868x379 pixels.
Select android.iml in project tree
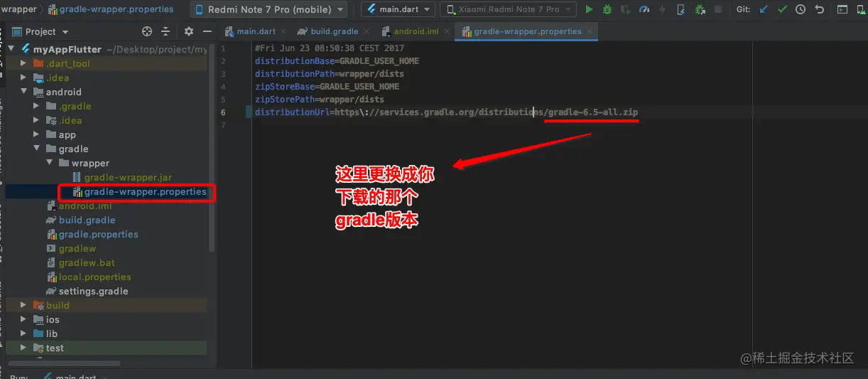tap(85, 205)
